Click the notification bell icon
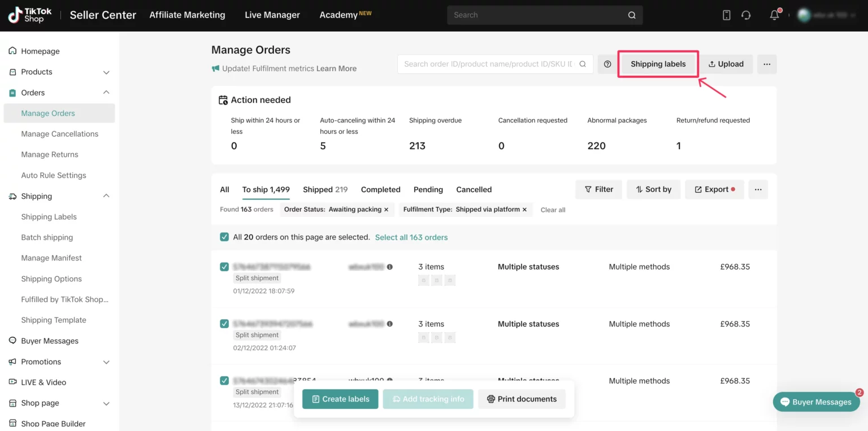Image resolution: width=868 pixels, height=431 pixels. (775, 15)
